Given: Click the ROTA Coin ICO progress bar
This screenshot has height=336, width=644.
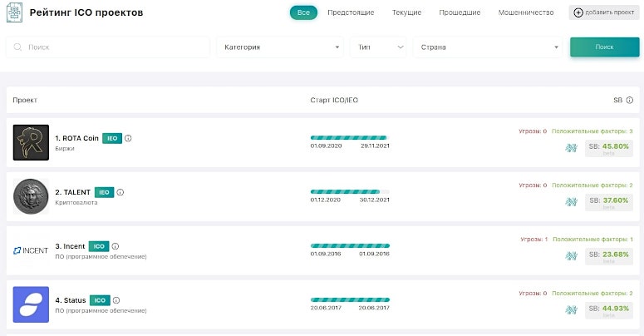Looking at the screenshot, I should click(350, 138).
